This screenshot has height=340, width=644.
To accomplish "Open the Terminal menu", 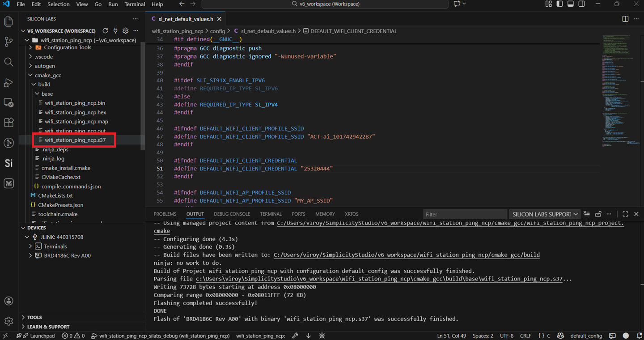I will point(135,4).
